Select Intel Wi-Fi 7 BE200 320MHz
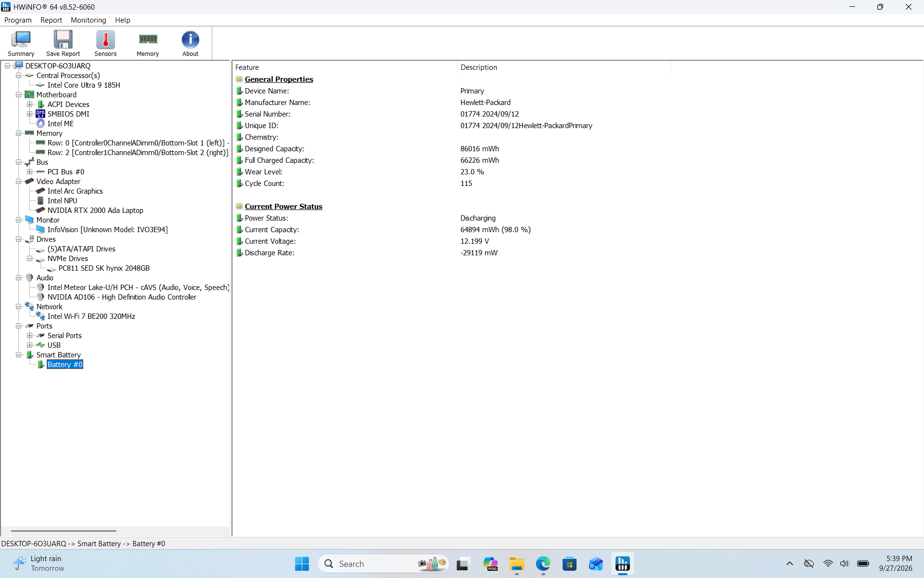 pos(91,316)
